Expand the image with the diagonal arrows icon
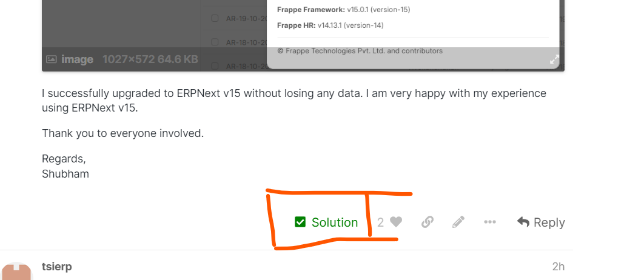Screen dimensions: 644x280 [554, 59]
